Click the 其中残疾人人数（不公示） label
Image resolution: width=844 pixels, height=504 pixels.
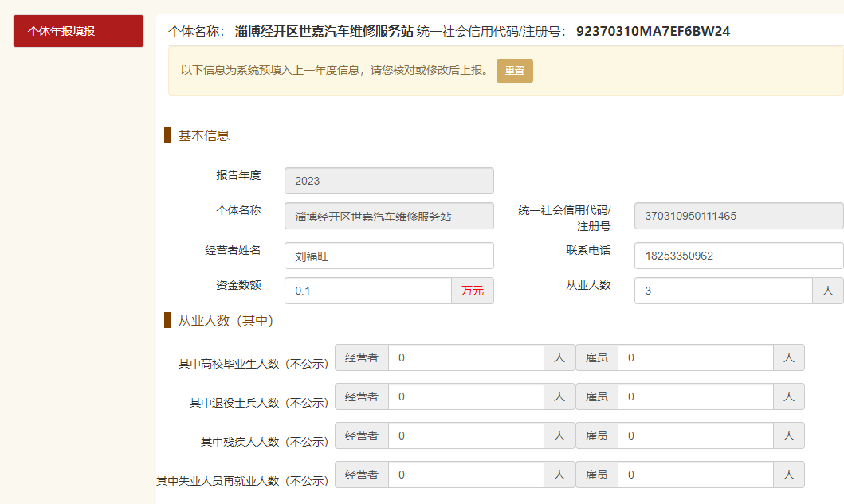265,442
